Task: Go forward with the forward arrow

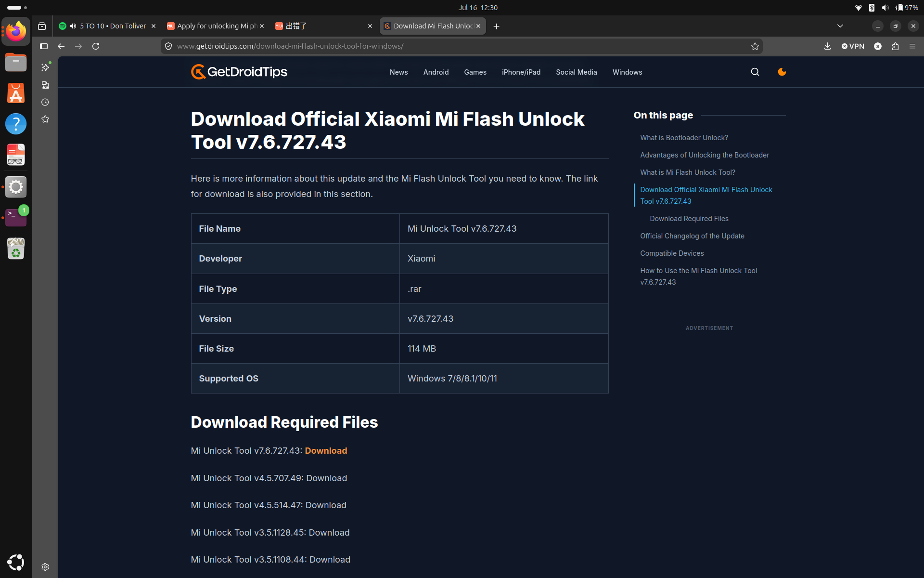Action: (x=78, y=46)
